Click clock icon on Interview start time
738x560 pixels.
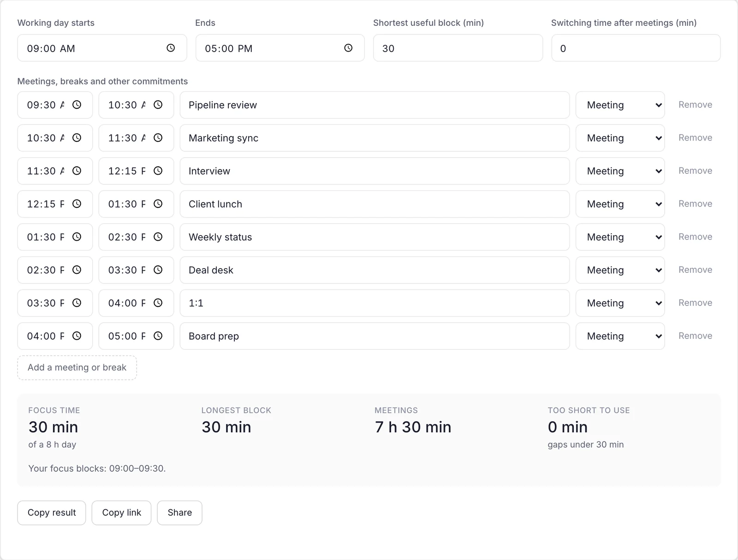point(77,171)
